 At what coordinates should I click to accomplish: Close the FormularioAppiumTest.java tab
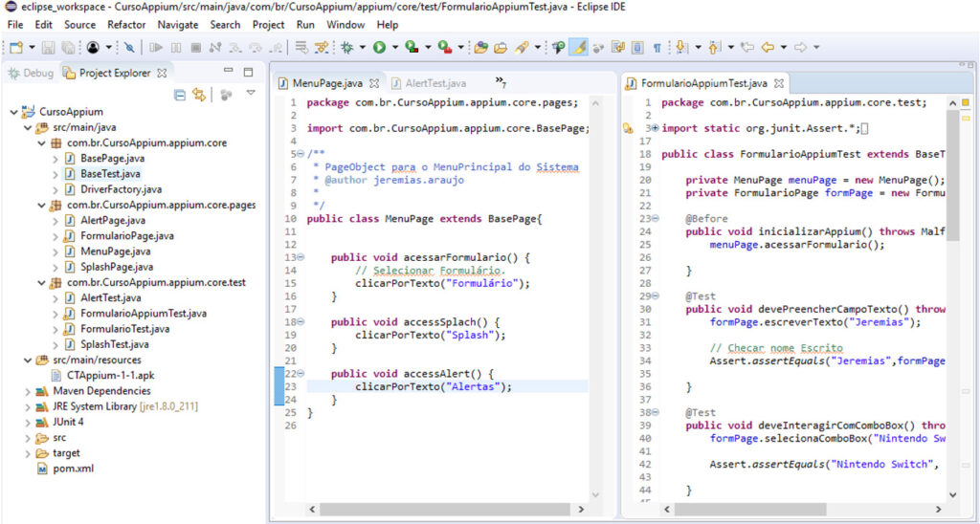point(779,83)
